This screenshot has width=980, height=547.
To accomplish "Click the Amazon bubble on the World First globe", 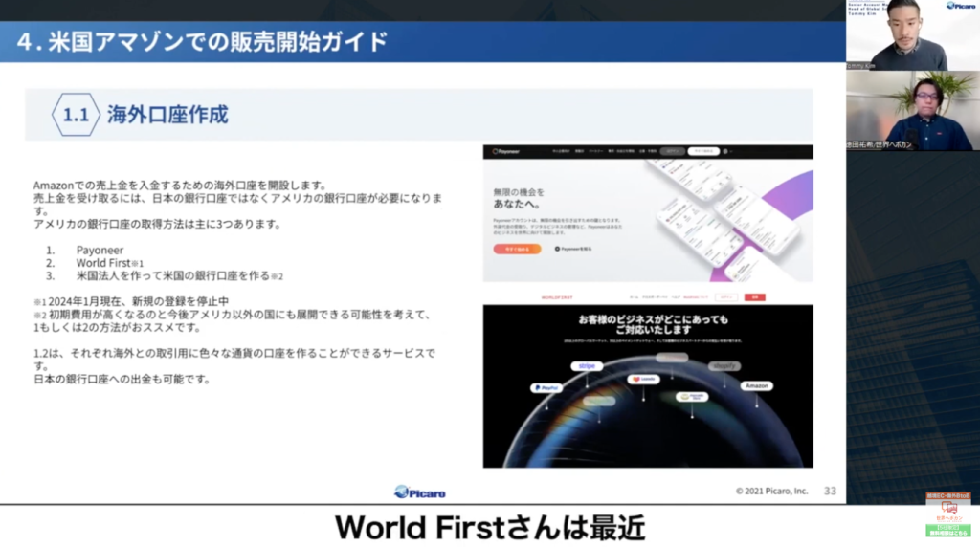I will [x=757, y=386].
